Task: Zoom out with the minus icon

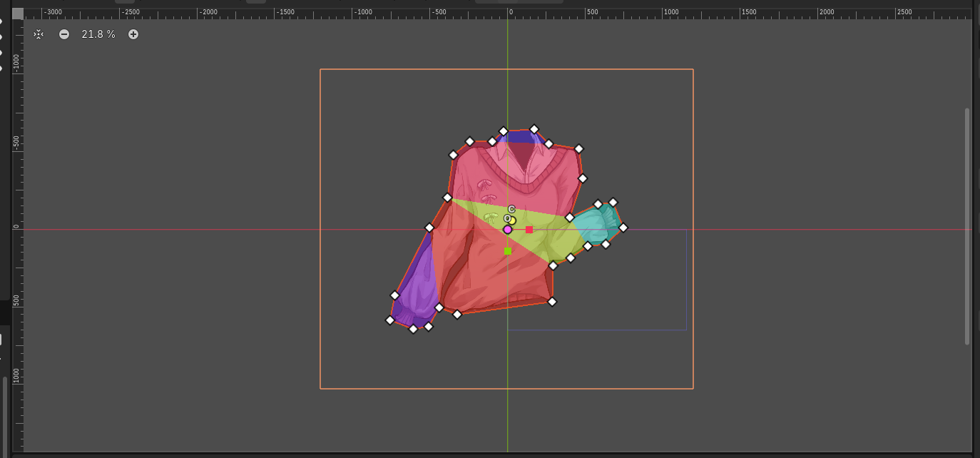Action: [x=64, y=34]
